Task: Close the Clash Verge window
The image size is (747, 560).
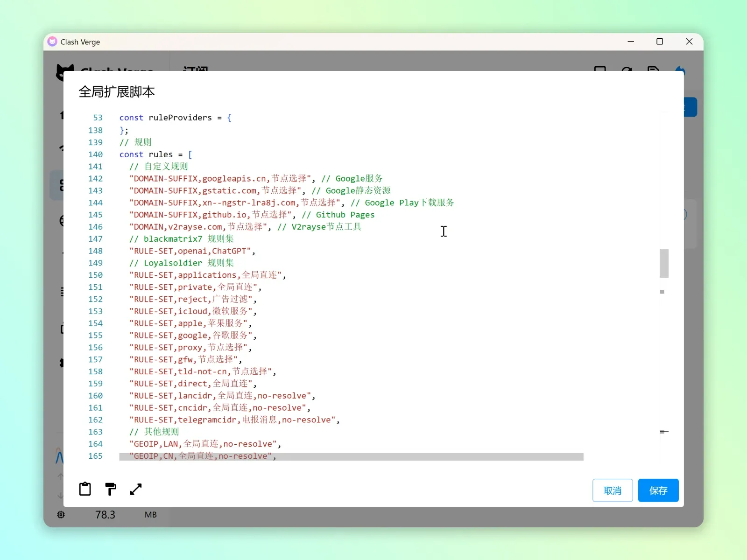Action: click(689, 42)
